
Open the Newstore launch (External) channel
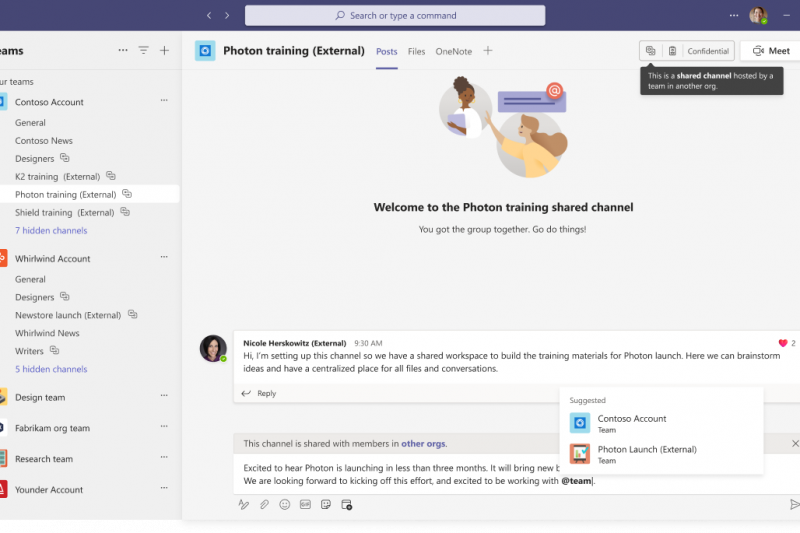68,315
